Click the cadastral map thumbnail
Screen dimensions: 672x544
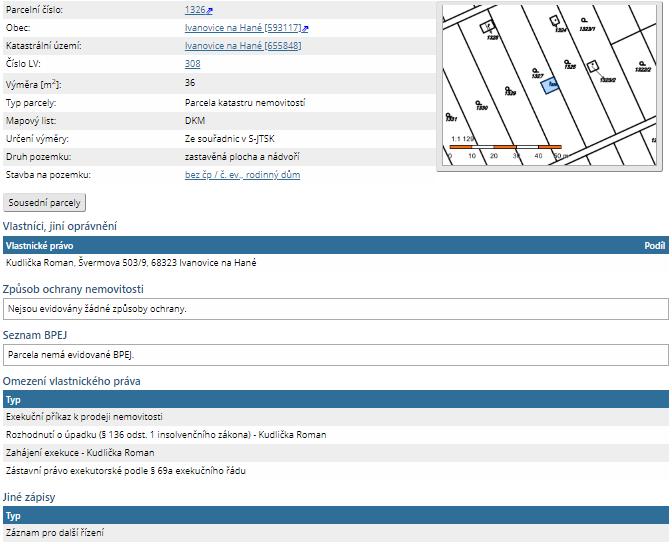coord(549,85)
